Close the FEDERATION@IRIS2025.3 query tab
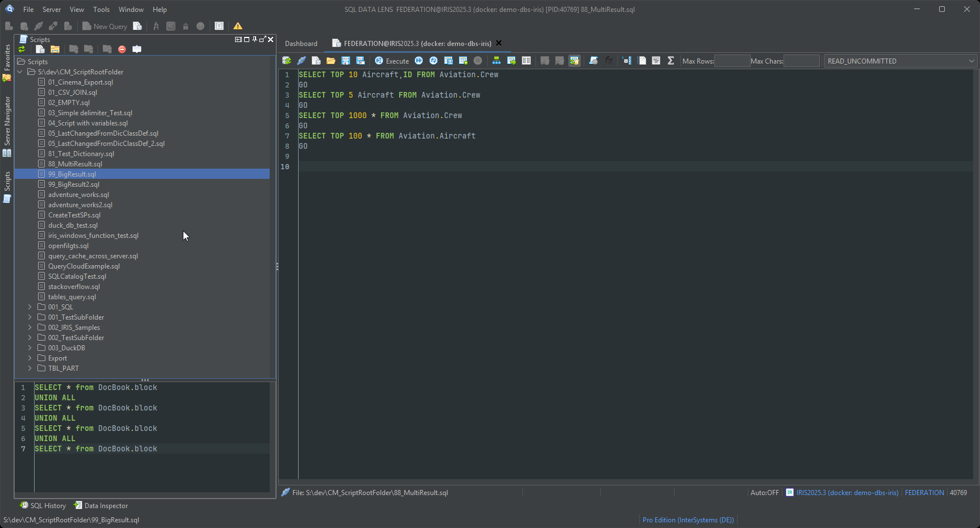This screenshot has height=528, width=980. point(499,43)
